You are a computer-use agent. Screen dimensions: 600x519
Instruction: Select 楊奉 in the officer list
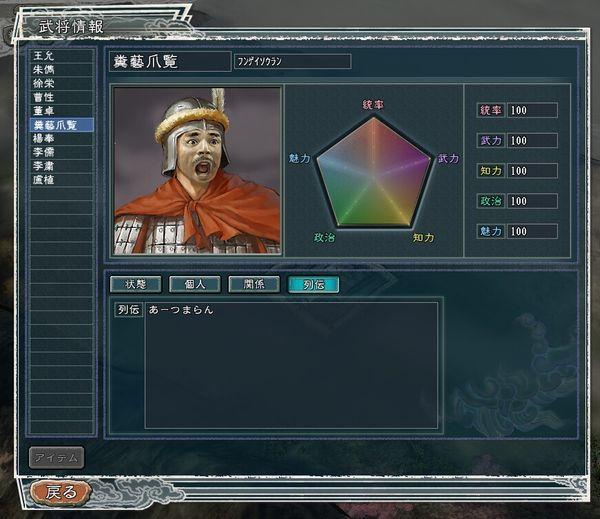[61, 138]
